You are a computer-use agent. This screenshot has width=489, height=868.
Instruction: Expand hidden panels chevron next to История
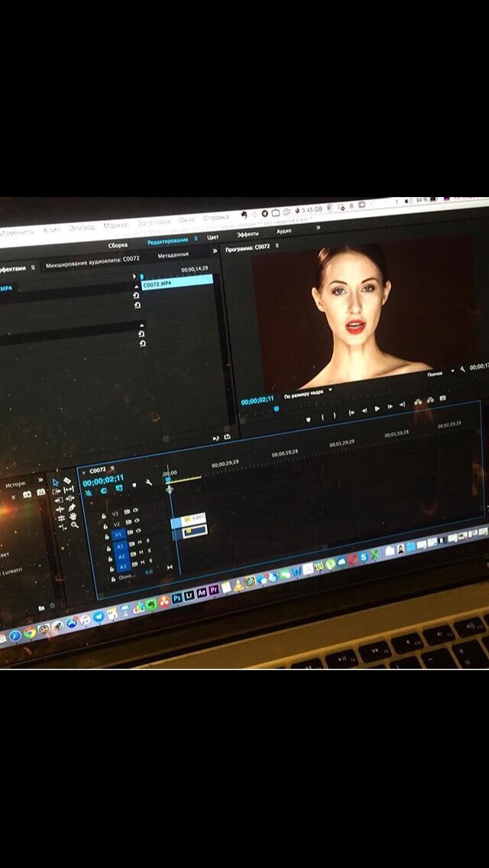(40, 480)
